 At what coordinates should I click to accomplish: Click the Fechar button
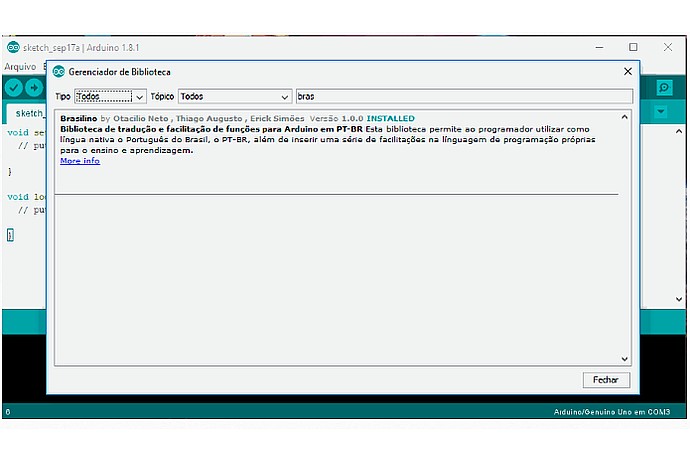pos(606,380)
